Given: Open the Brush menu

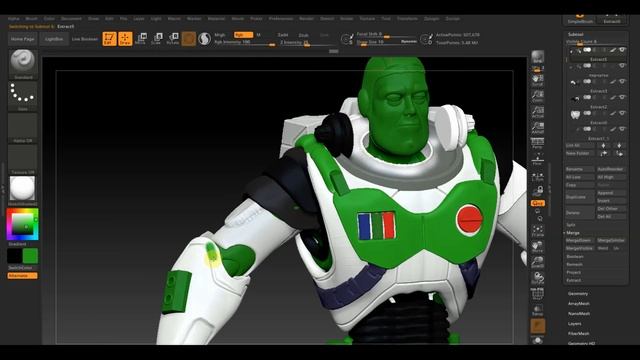Looking at the screenshot, I should coord(31,19).
